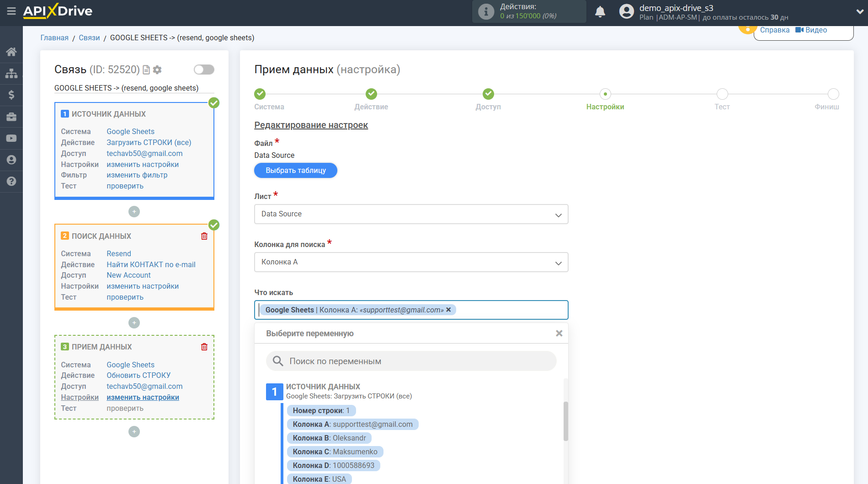The image size is (868, 484).
Task: Click the notifications bell icon
Action: (x=600, y=12)
